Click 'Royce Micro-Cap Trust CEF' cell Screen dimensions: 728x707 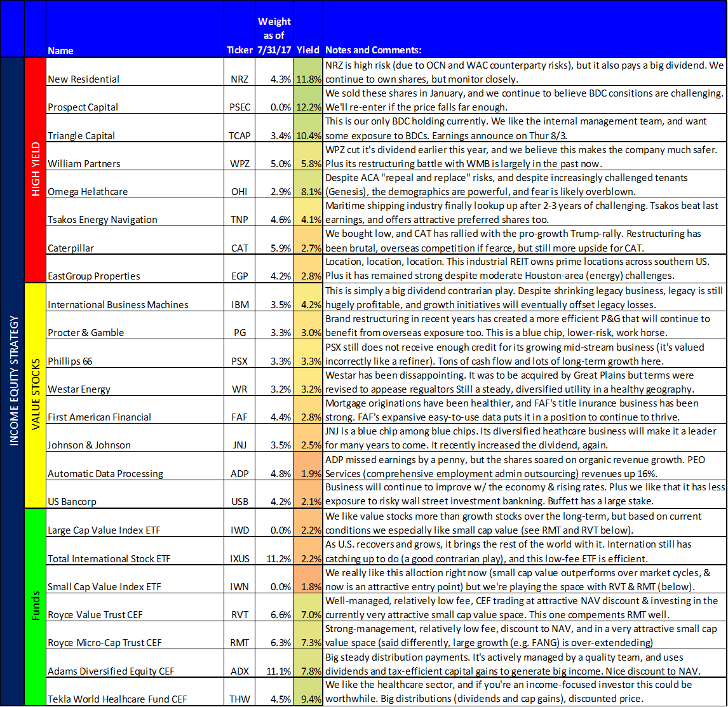coord(135,635)
